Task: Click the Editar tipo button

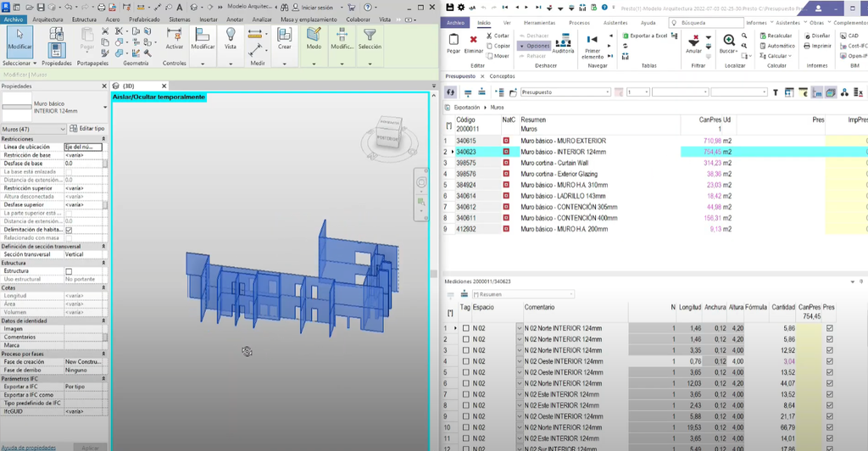Action: pos(87,128)
